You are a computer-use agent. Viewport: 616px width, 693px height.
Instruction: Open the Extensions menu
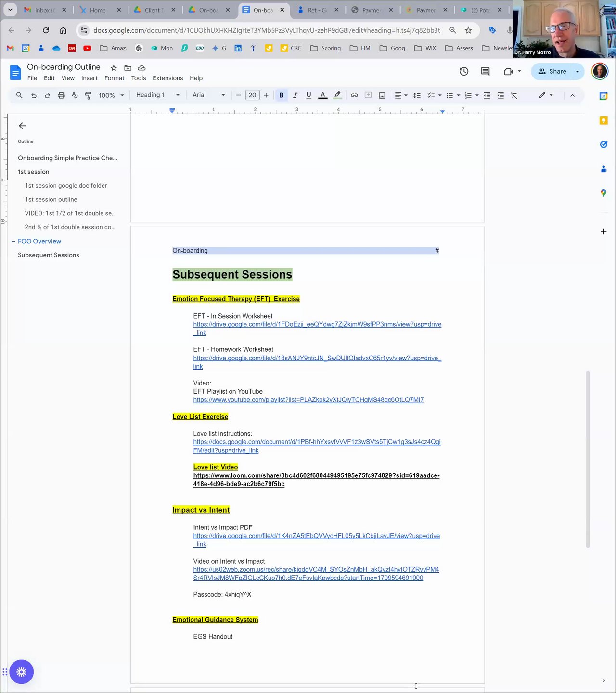click(167, 78)
